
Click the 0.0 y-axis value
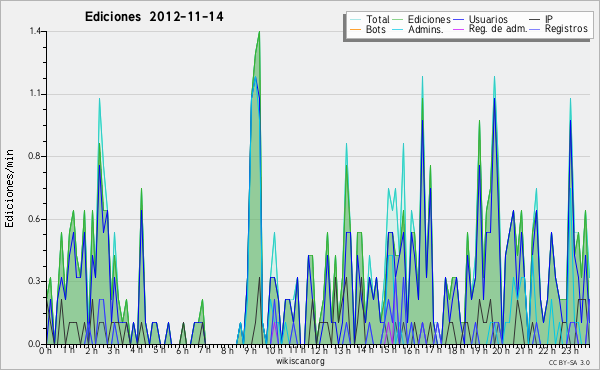point(35,344)
